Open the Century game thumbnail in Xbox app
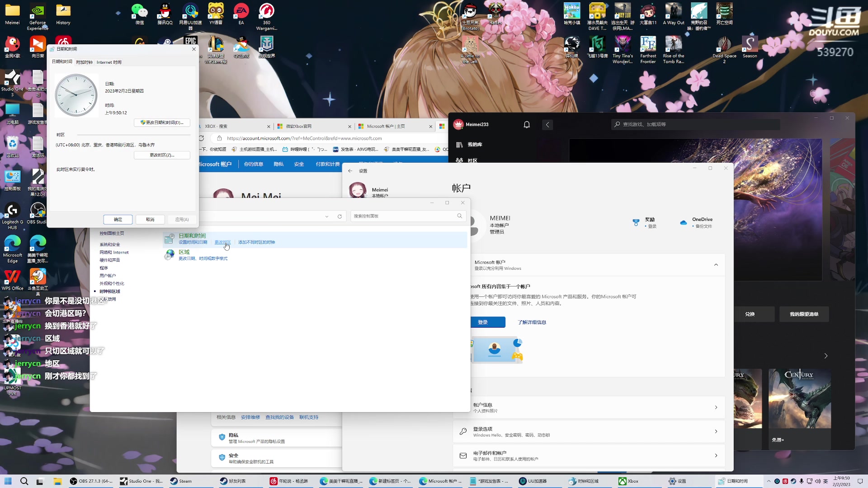The image size is (868, 488). tap(800, 399)
